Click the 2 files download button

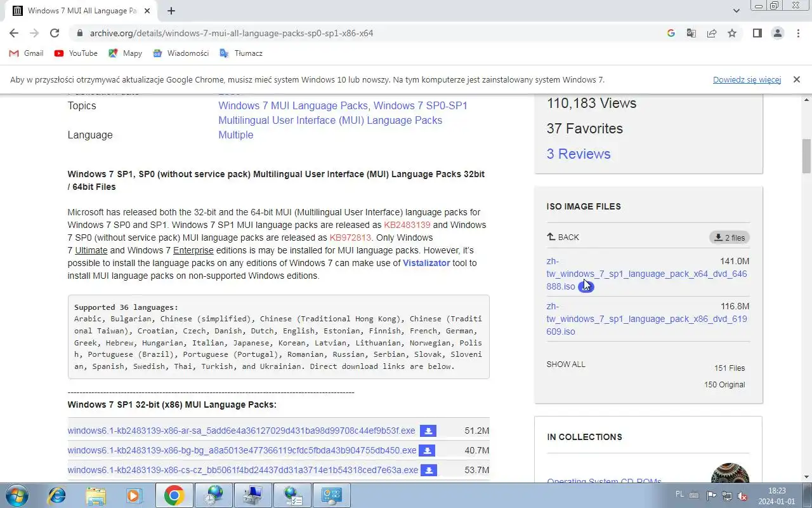coord(730,237)
